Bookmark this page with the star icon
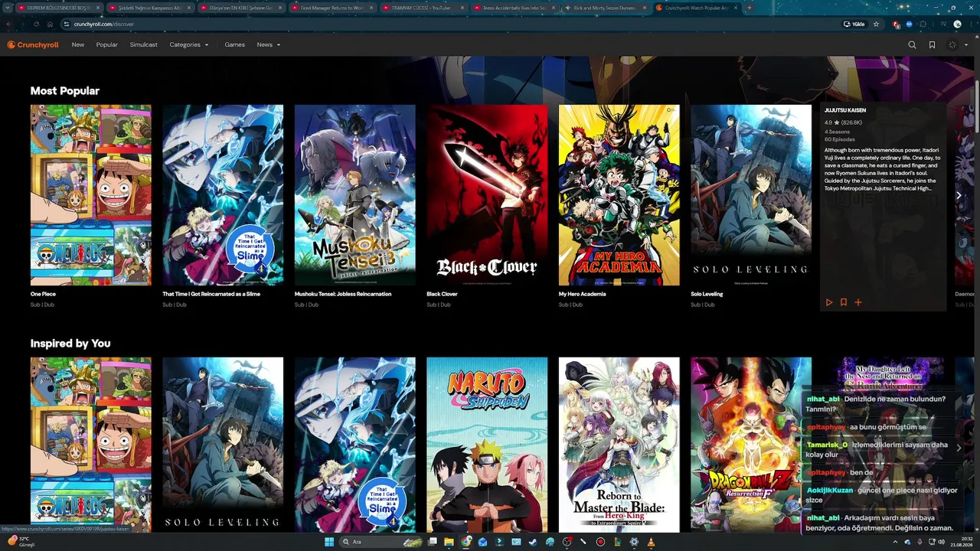 click(876, 24)
